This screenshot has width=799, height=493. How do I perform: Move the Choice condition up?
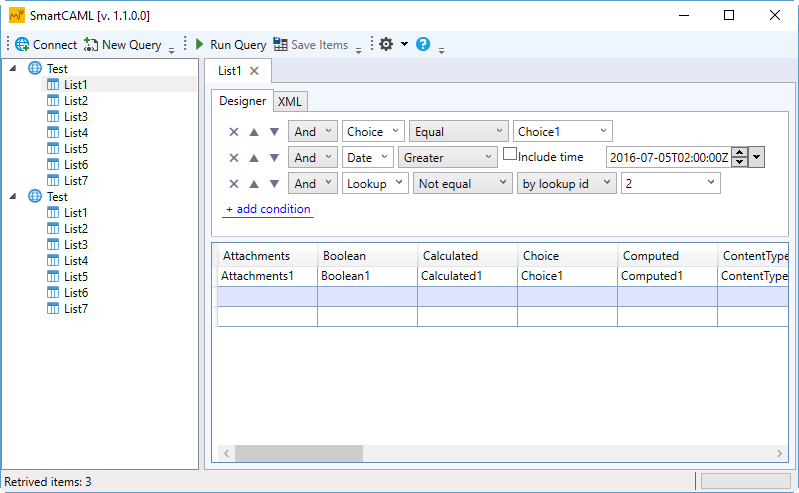pos(254,132)
